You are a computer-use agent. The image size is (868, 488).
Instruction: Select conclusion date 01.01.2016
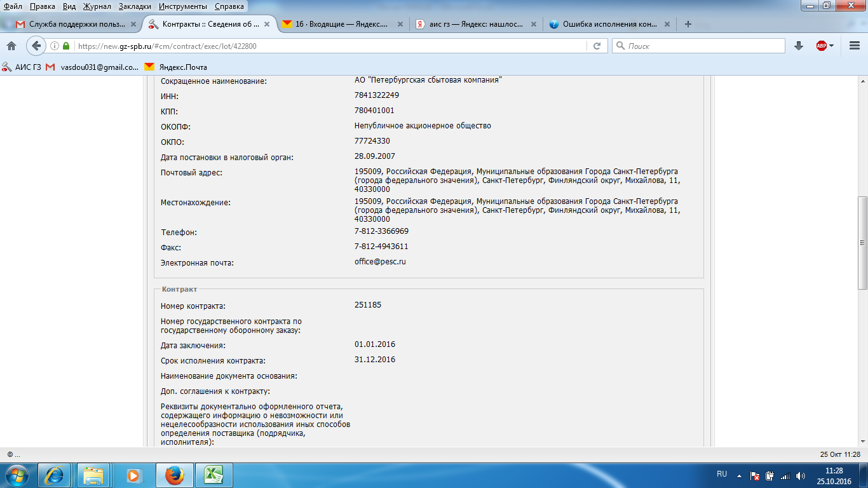(375, 344)
